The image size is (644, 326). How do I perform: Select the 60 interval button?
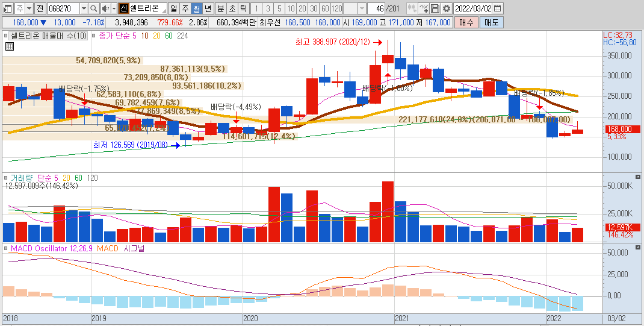point(325,8)
